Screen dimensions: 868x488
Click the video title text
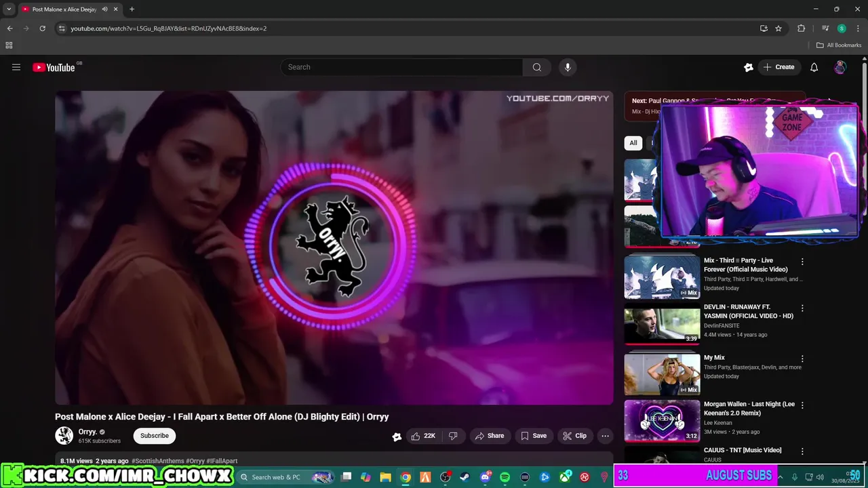point(222,417)
